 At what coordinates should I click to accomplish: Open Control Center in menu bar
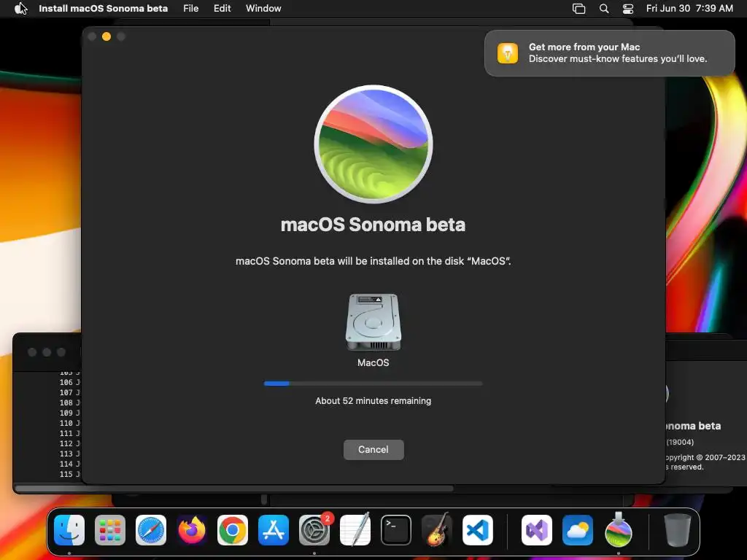(628, 9)
